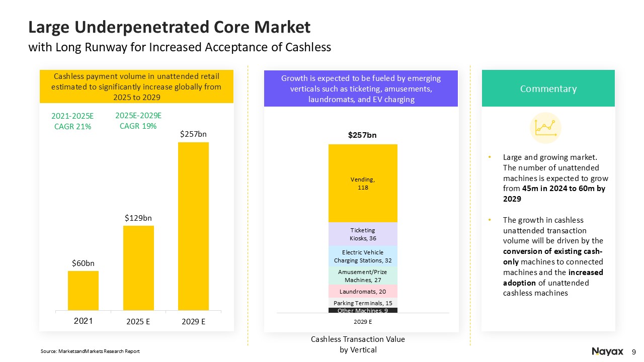Click the purple emerging verticals header
This screenshot has width=644, height=362.
tap(361, 88)
